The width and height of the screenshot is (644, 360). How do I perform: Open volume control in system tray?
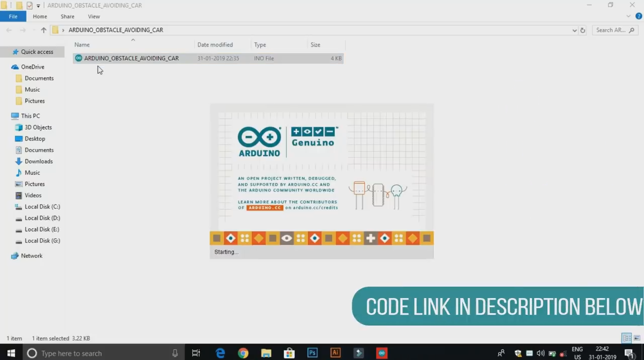point(540,353)
